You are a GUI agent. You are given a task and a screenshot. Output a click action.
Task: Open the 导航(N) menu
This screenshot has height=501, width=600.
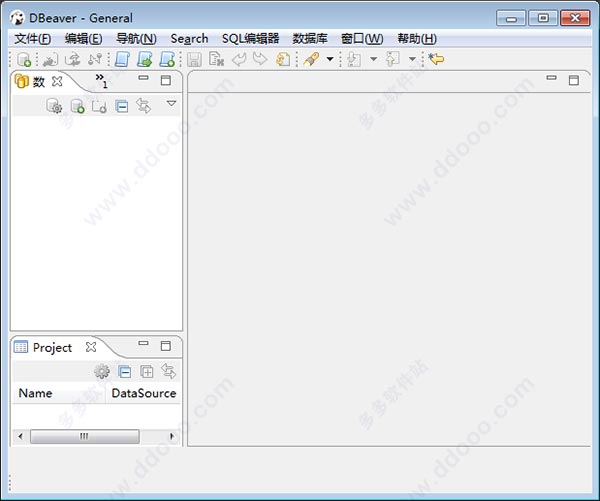136,39
